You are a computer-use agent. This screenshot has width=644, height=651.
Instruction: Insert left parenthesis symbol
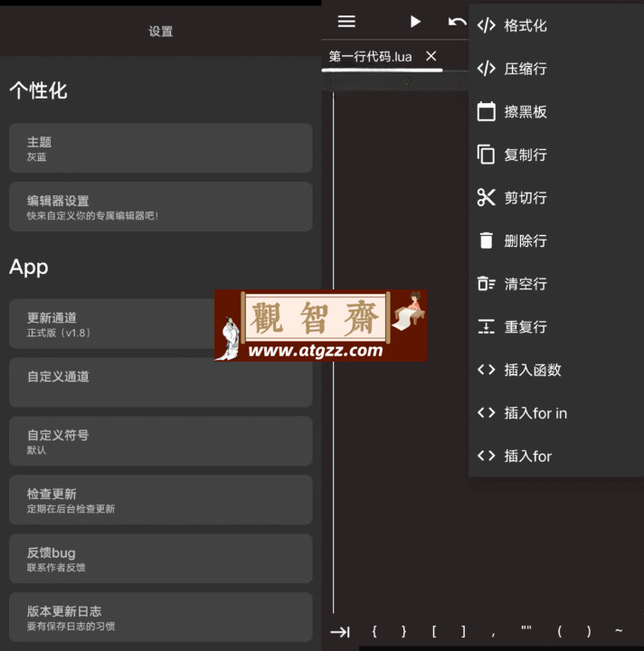pyautogui.click(x=559, y=631)
